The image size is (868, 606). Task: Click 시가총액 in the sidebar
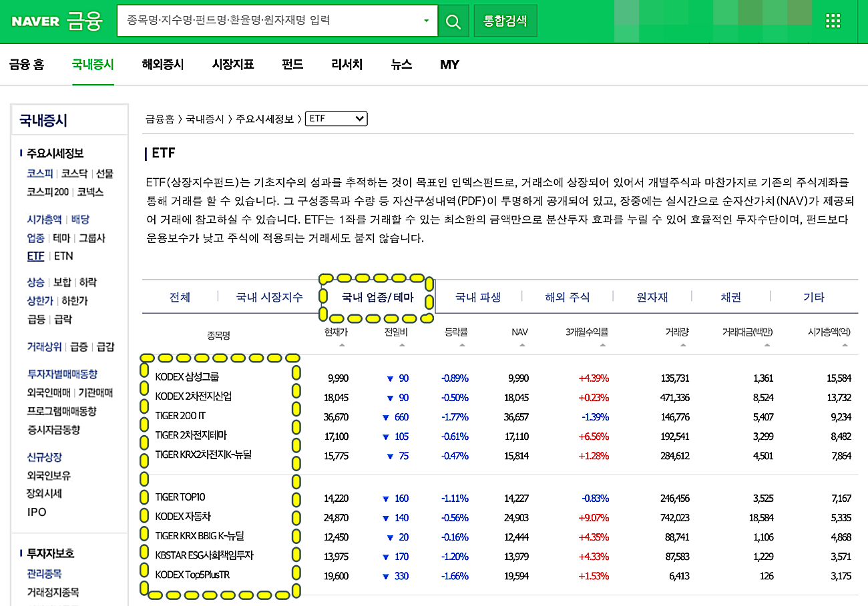click(45, 220)
